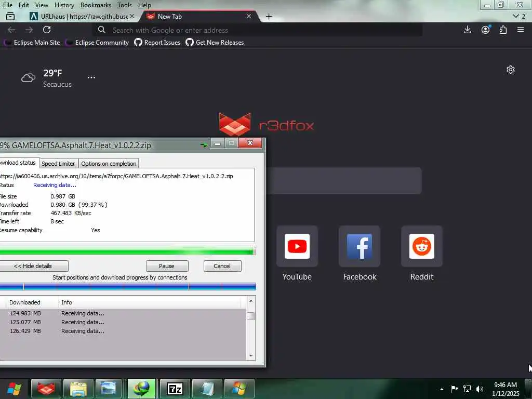Click the Info column header
The image size is (532, 399).
(66, 302)
